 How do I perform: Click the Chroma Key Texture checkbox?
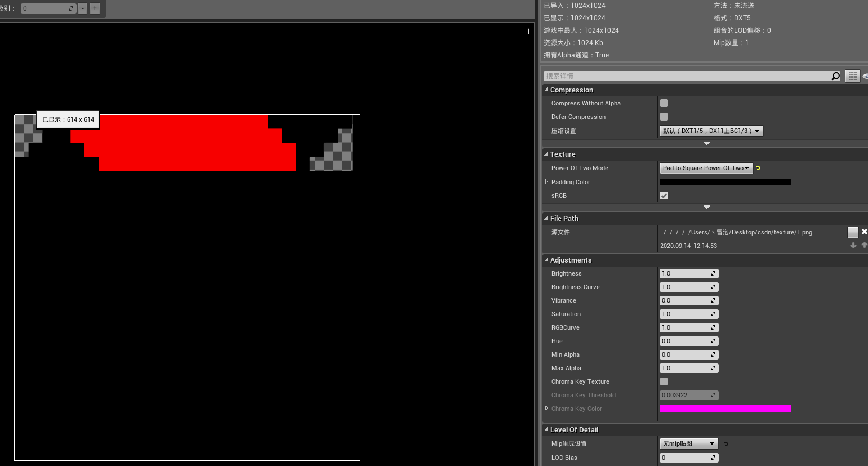pos(664,381)
